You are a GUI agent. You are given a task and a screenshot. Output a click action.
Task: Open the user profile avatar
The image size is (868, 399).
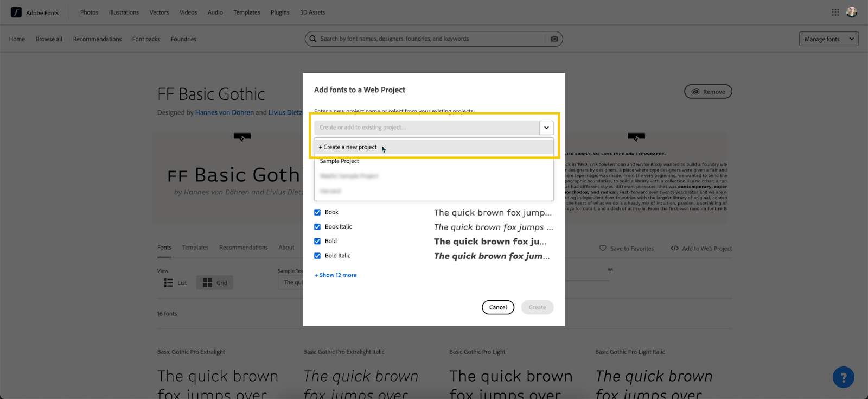(852, 12)
